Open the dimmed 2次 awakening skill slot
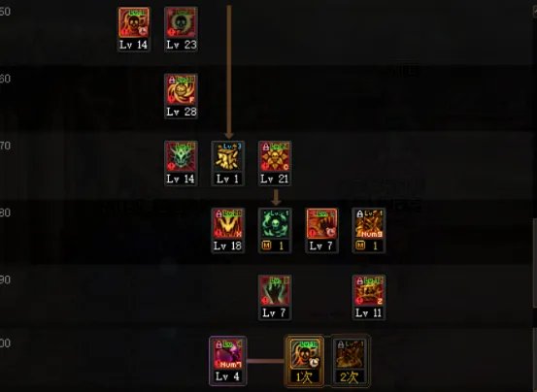 [x=350, y=354]
